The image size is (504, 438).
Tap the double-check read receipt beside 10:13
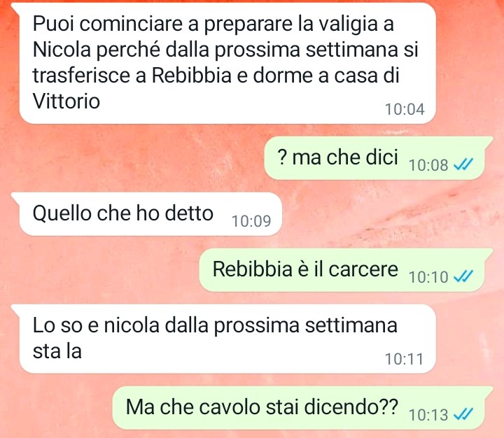[x=463, y=414]
